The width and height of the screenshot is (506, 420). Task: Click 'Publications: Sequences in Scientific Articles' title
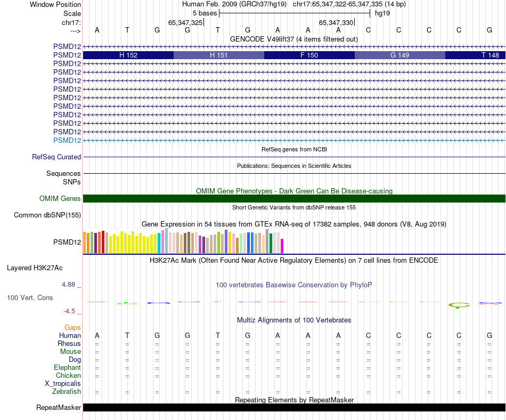click(x=294, y=166)
